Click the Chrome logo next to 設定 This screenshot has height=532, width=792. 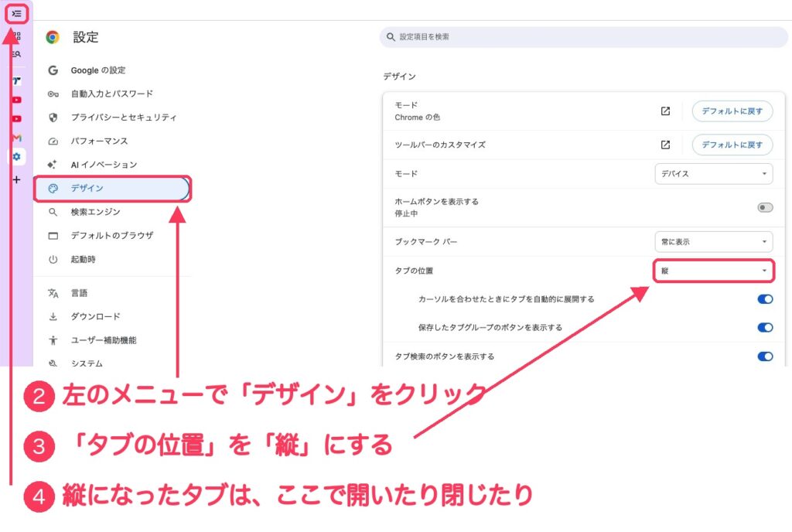pyautogui.click(x=53, y=37)
